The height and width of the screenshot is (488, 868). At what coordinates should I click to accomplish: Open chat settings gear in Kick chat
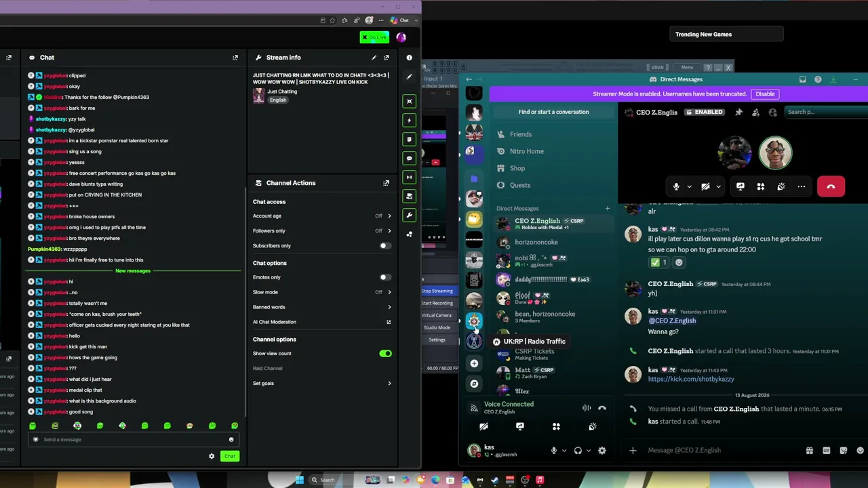(x=212, y=456)
